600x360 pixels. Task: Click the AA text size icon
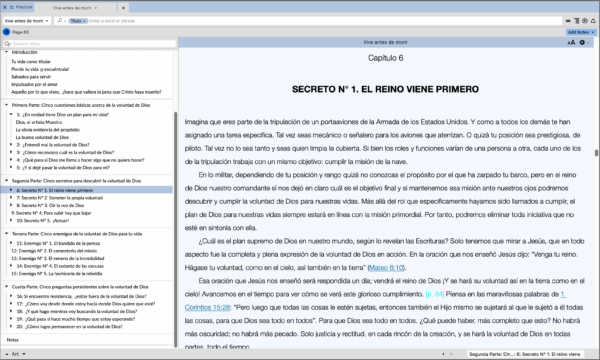click(x=571, y=42)
